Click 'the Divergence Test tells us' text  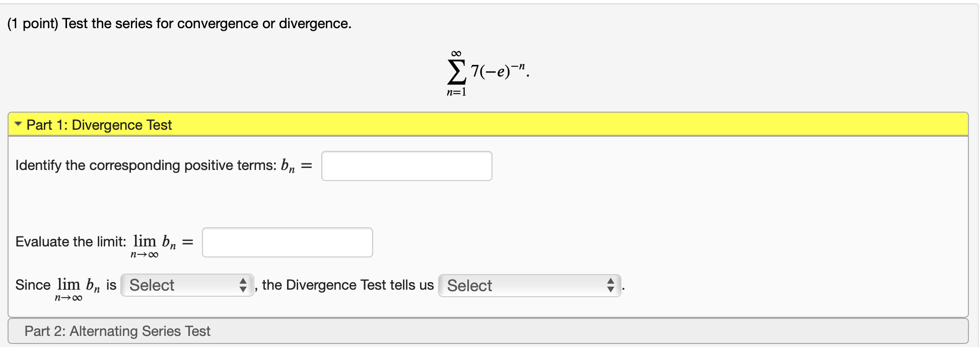(347, 285)
